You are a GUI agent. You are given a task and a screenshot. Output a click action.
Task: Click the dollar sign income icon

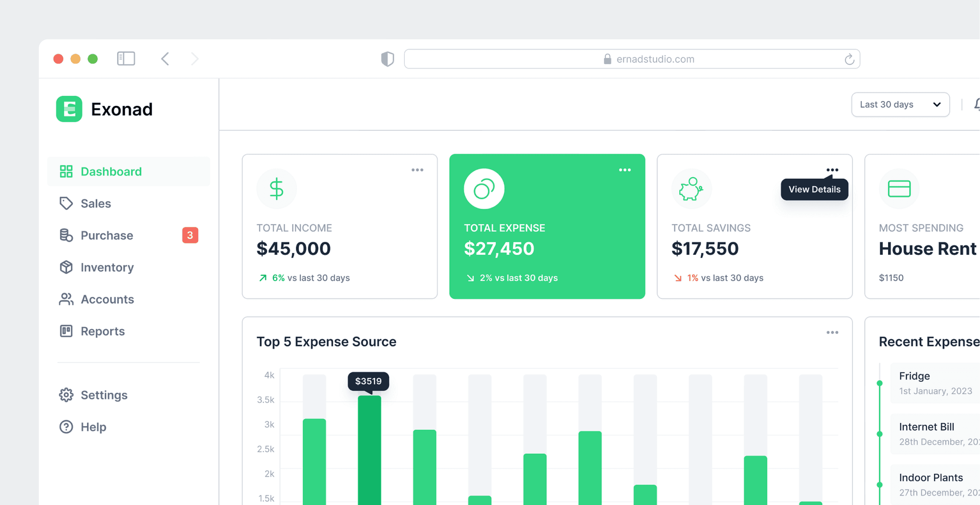click(277, 189)
